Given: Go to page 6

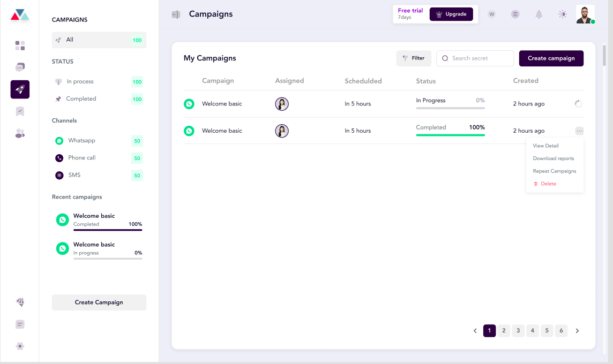Looking at the screenshot, I should point(561,331).
